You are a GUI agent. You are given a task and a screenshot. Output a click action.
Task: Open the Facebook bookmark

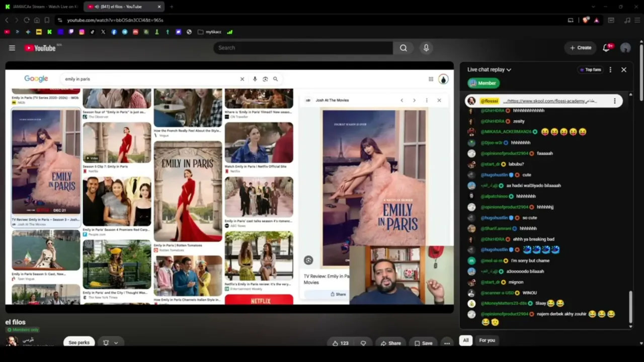(x=114, y=32)
